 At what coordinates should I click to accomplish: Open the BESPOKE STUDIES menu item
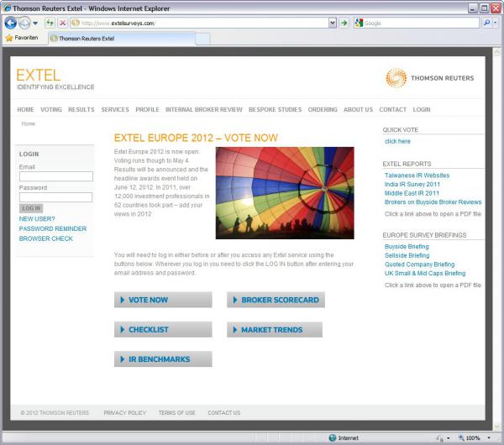click(276, 109)
